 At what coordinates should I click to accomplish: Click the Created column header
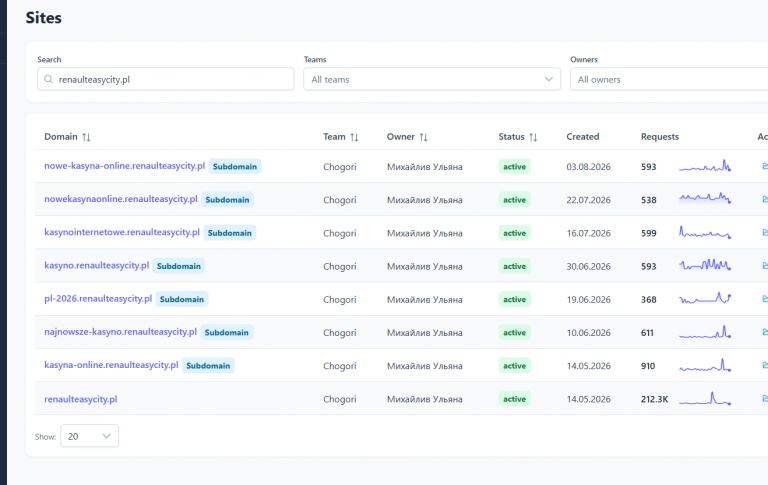tap(583, 137)
